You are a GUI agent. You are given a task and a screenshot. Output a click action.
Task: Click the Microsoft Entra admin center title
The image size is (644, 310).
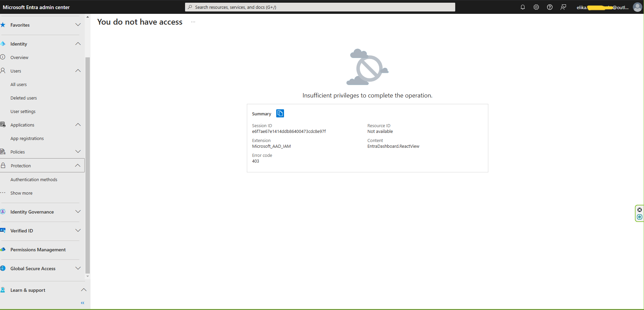point(36,7)
